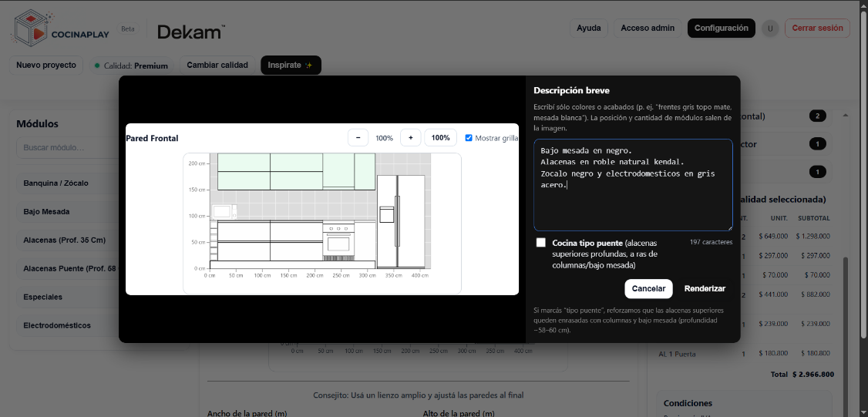This screenshot has height=417, width=868.
Task: Click the Cerrar sesión button
Action: 817,29
